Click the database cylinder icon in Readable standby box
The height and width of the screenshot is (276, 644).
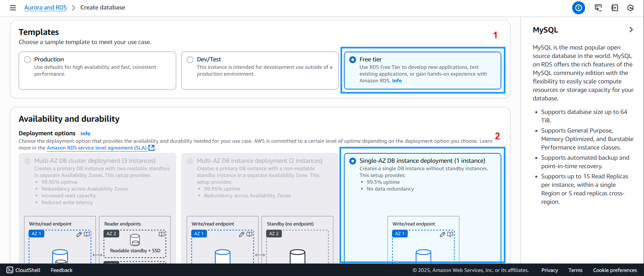pyautogui.click(x=135, y=240)
